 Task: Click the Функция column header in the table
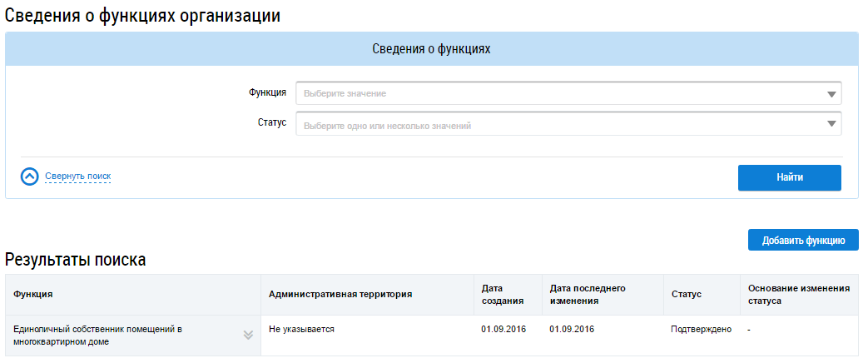click(x=34, y=295)
